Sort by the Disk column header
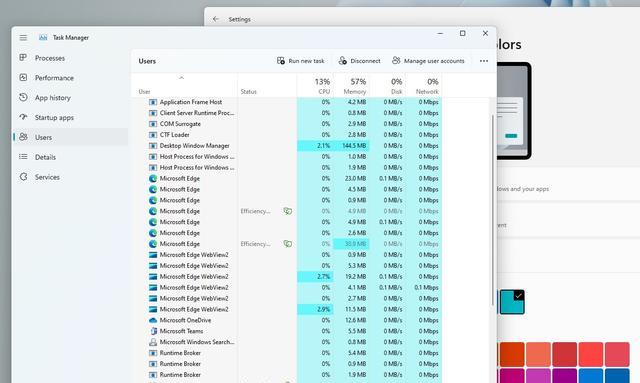This screenshot has width=640, height=383. (387, 86)
